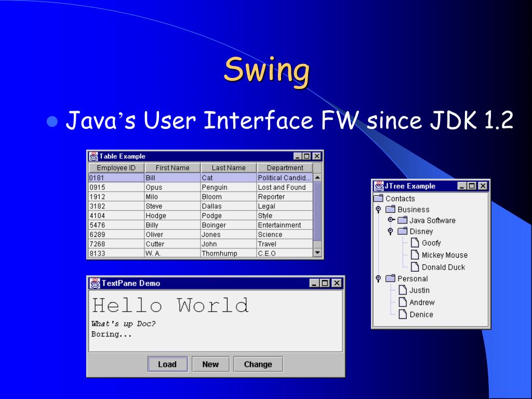Collapse the Disney tree node
The image size is (532, 399).
pos(390,232)
